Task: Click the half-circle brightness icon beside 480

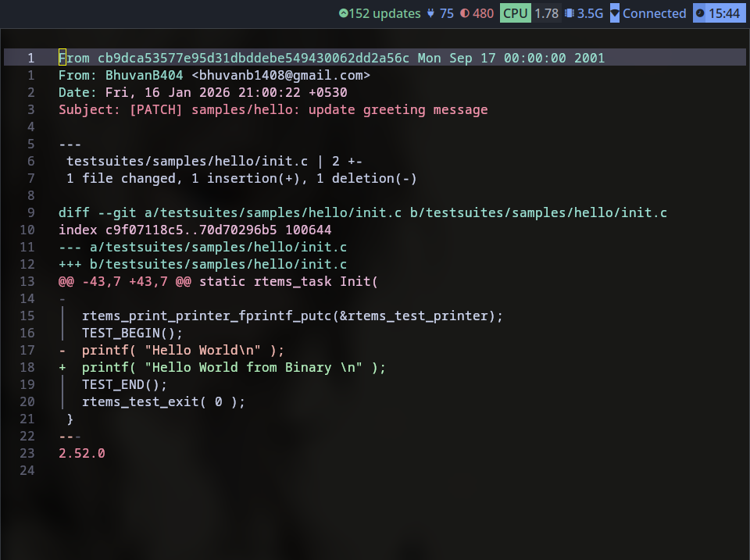Action: [x=466, y=13]
